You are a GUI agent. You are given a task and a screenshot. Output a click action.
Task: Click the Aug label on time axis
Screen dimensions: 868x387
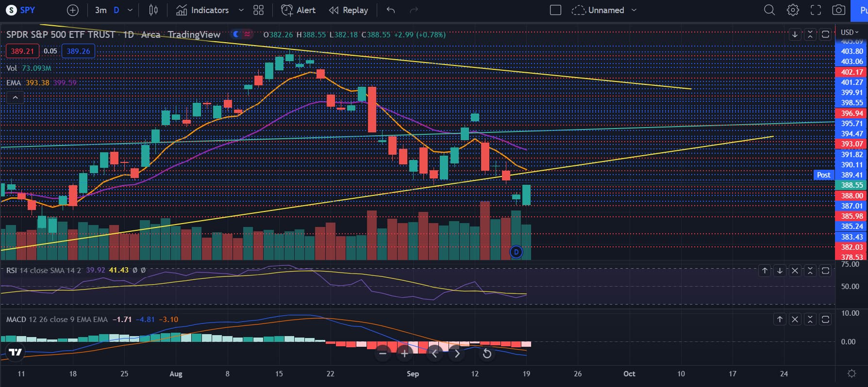[x=176, y=373]
